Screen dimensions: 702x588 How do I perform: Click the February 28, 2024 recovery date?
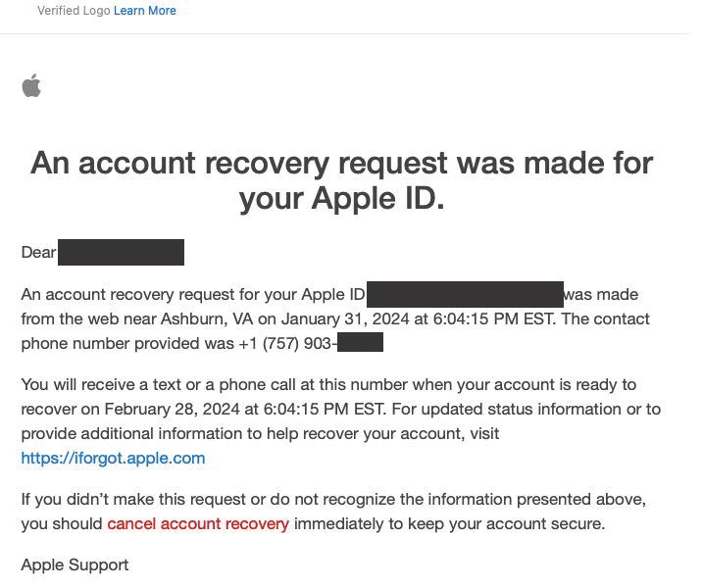pos(169,409)
